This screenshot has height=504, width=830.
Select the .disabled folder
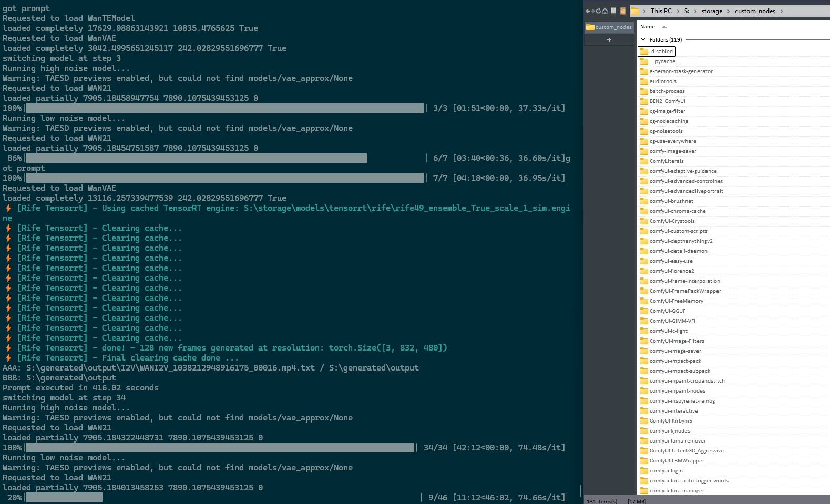point(661,52)
